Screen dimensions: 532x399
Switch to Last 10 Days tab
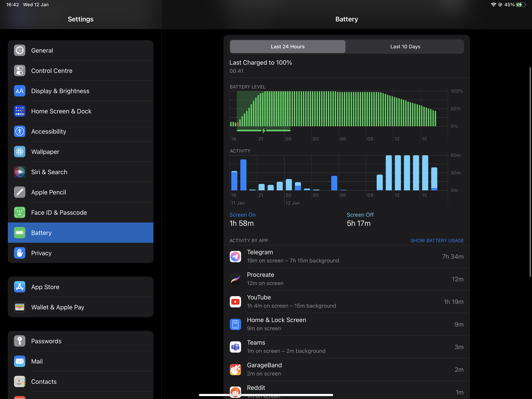(405, 47)
